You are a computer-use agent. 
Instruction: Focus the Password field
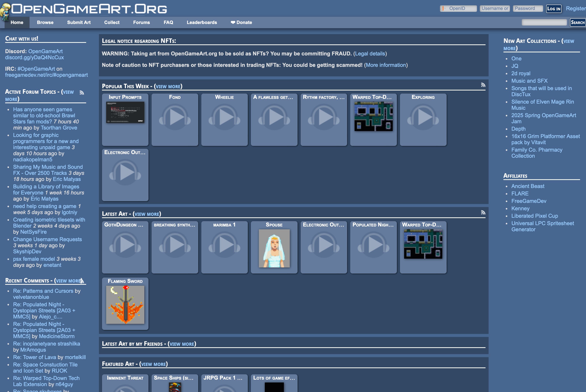(527, 9)
